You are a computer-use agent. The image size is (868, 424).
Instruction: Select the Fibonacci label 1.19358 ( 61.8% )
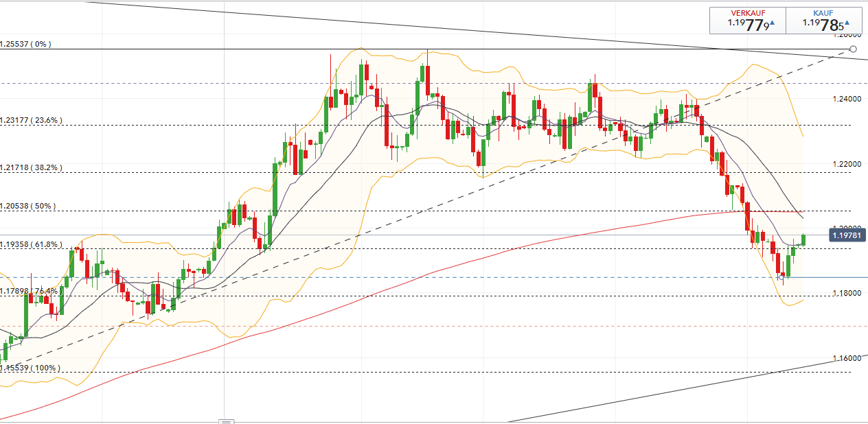click(31, 244)
